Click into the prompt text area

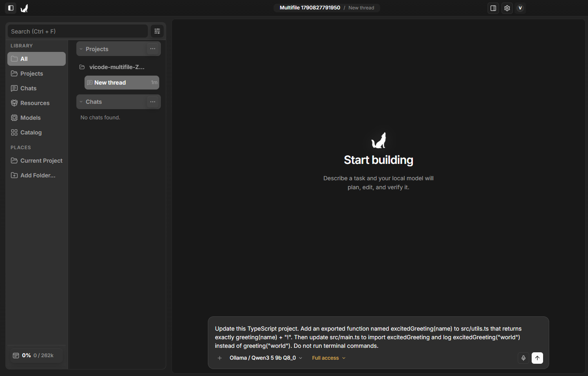[378, 337]
